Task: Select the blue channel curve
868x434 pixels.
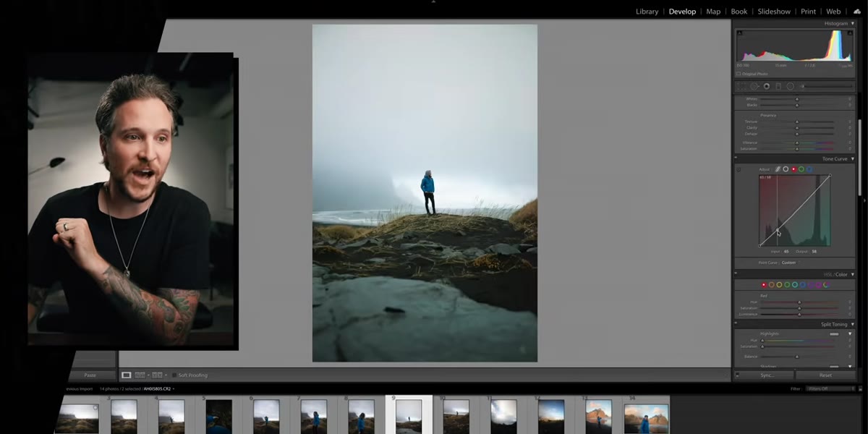Action: tap(809, 169)
